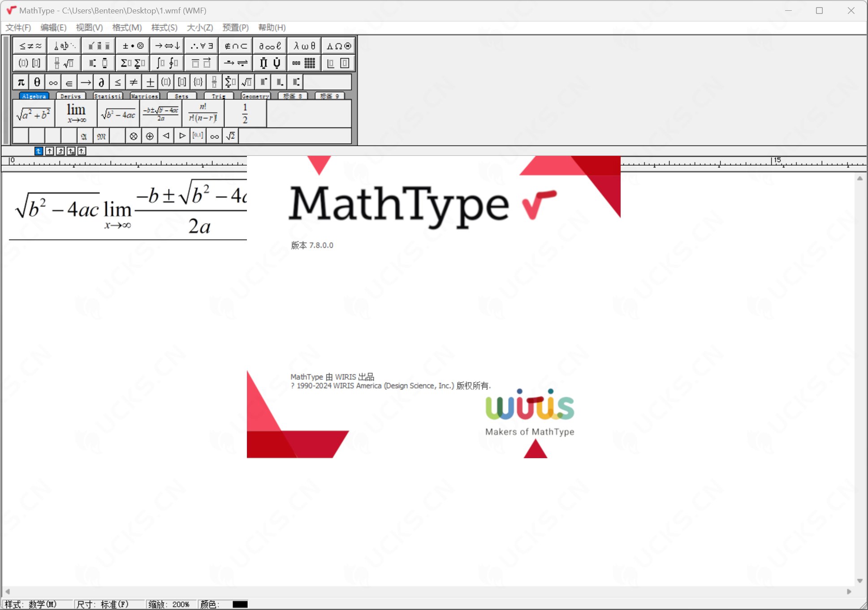Open the subscript and superscript templates palette
Image resolution: width=868 pixels, height=610 pixels.
[x=99, y=63]
